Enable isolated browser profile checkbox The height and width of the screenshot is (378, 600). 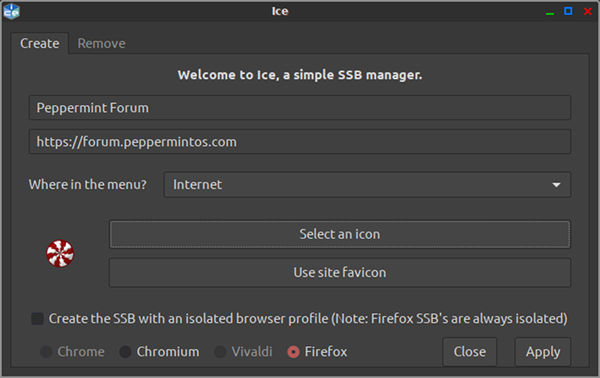[x=37, y=318]
